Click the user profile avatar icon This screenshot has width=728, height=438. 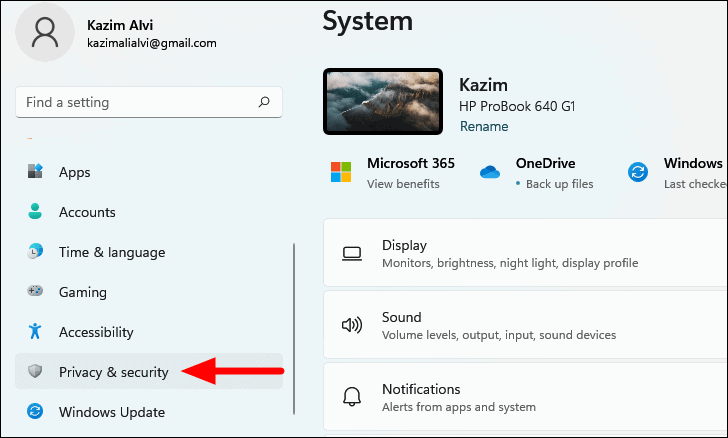point(45,33)
